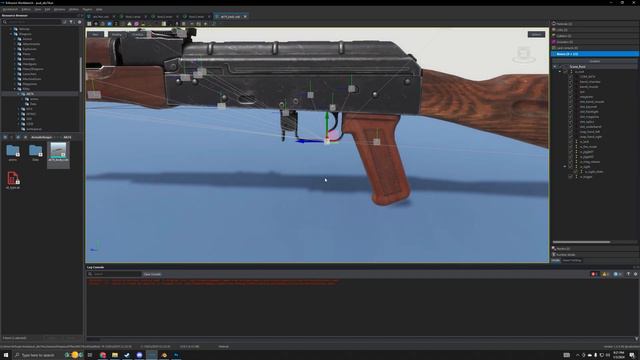The width and height of the screenshot is (640, 360).
Task: Toggle checkbox for barrel_chamber bone
Action: [x=571, y=82]
